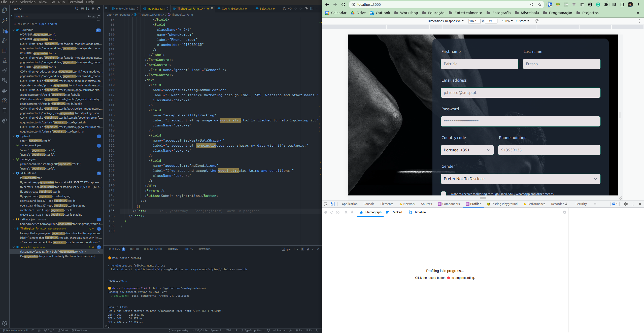Viewport: 644px width, 333px height.
Task: Toggle regular expression search in the sidebar
Action: coord(98,16)
